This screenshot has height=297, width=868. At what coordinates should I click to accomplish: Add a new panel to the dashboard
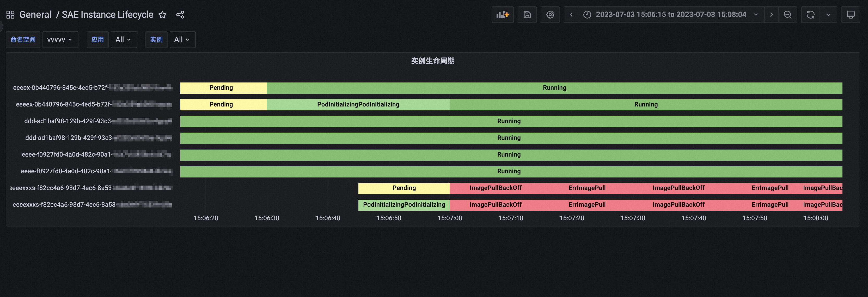tap(502, 15)
